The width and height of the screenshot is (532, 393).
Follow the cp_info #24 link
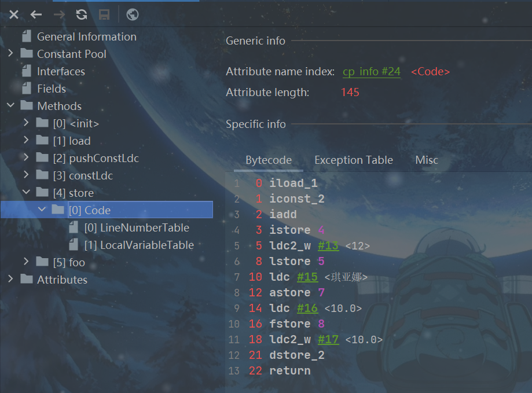pos(371,72)
